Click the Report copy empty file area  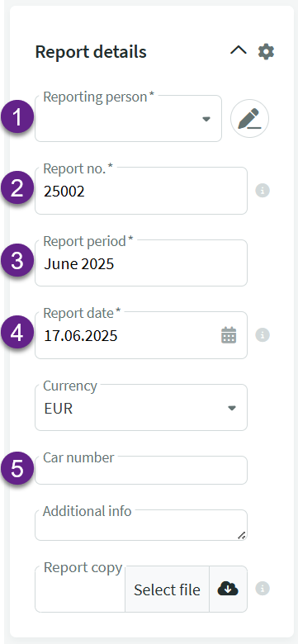click(80, 594)
